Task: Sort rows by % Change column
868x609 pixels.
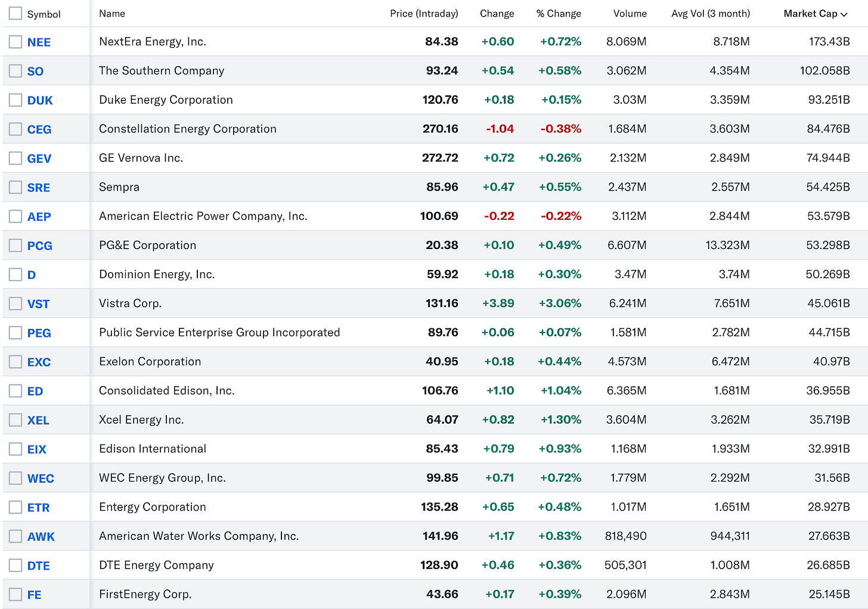Action: (558, 13)
